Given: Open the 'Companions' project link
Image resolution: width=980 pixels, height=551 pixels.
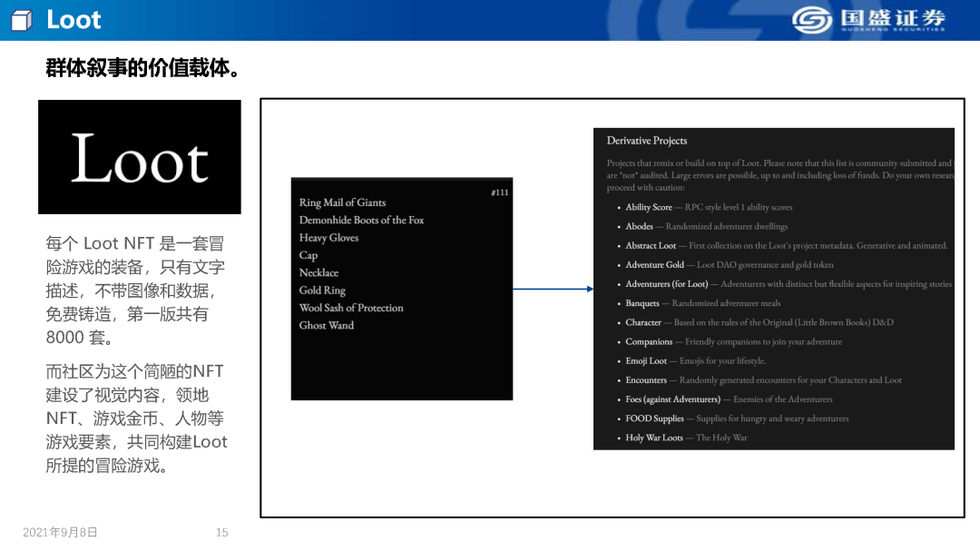Looking at the screenshot, I should [649, 342].
